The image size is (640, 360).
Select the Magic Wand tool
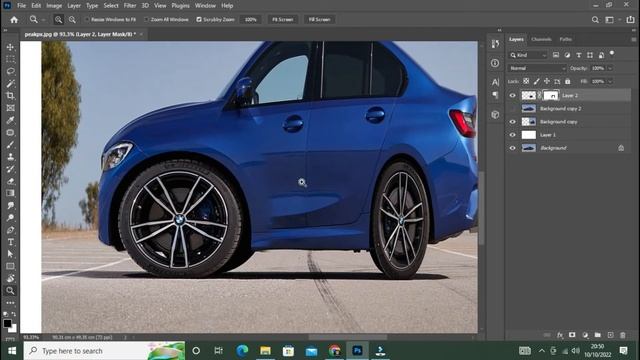coord(11,84)
